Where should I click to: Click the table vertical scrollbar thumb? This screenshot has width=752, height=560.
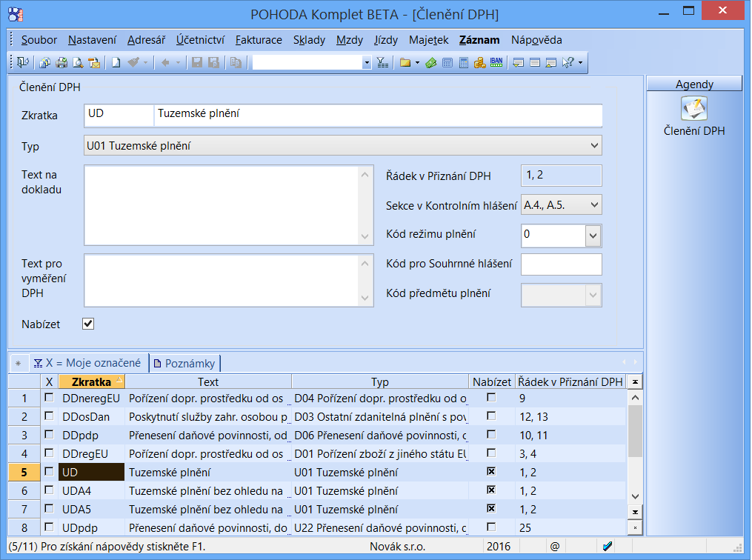point(635,432)
